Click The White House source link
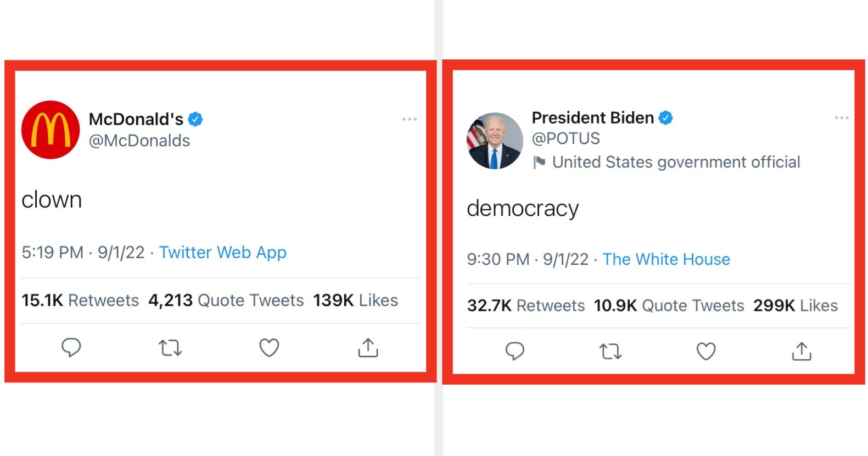The image size is (868, 456). click(x=666, y=259)
